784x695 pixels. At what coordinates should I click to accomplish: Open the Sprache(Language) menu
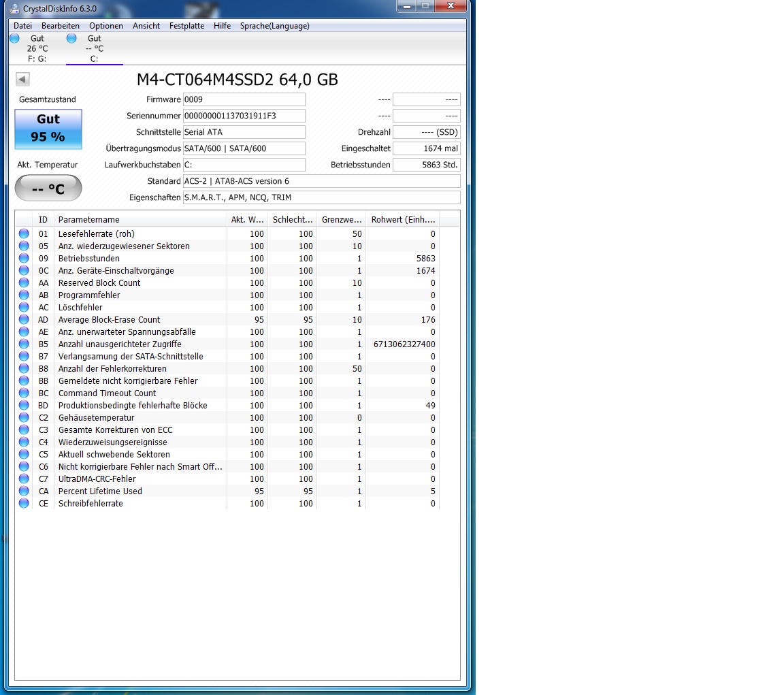(274, 25)
